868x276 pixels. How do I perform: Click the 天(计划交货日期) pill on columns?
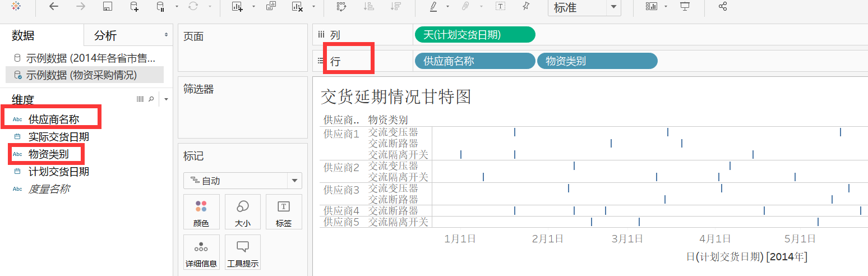[x=475, y=35]
